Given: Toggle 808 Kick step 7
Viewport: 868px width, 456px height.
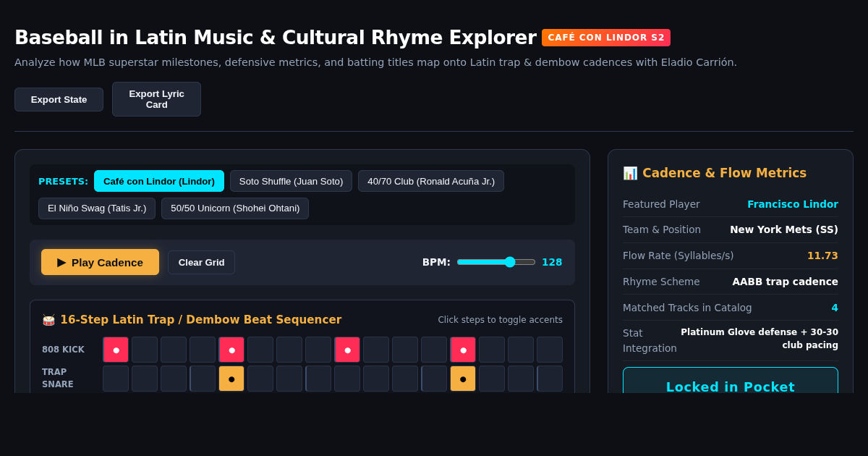Looking at the screenshot, I should (289, 350).
